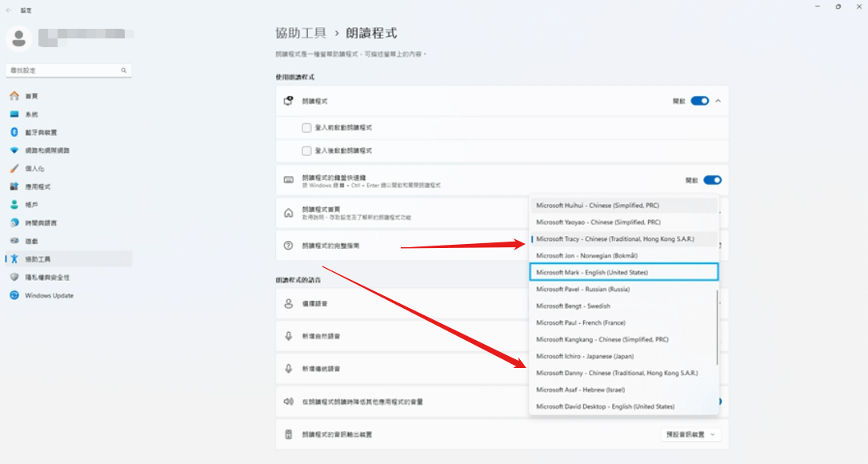Click the voice list scrollbar
Screen dimensions: 868x464
pyautogui.click(x=718, y=327)
